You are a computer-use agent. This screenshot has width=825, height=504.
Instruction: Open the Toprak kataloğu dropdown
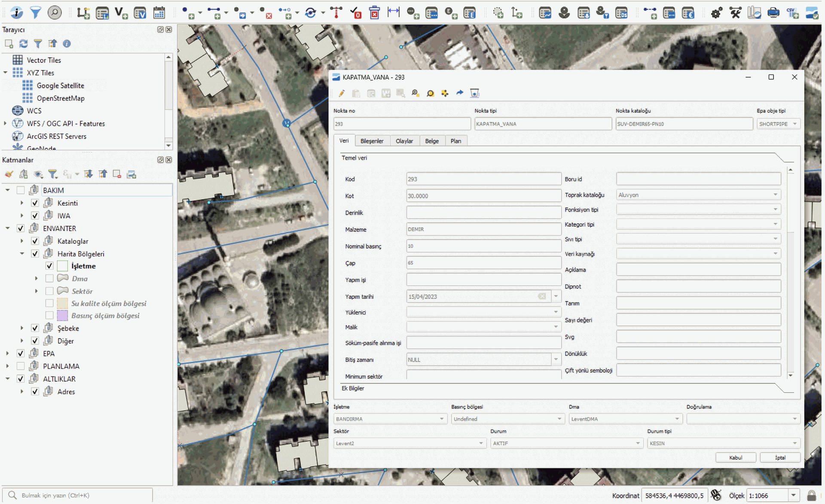click(698, 195)
